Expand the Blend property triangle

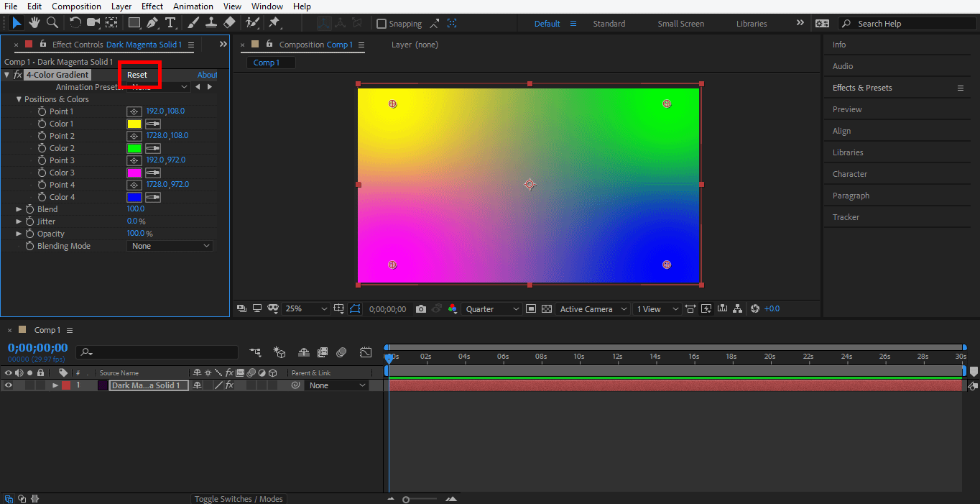pos(19,209)
